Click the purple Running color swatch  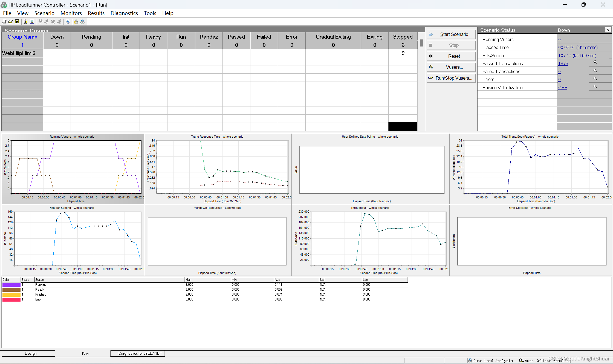point(11,285)
